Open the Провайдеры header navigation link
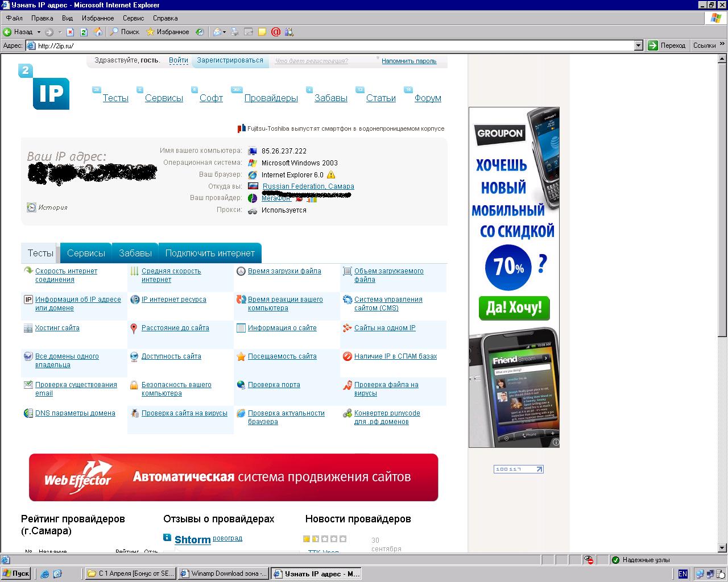The width and height of the screenshot is (728, 582). (x=271, y=98)
